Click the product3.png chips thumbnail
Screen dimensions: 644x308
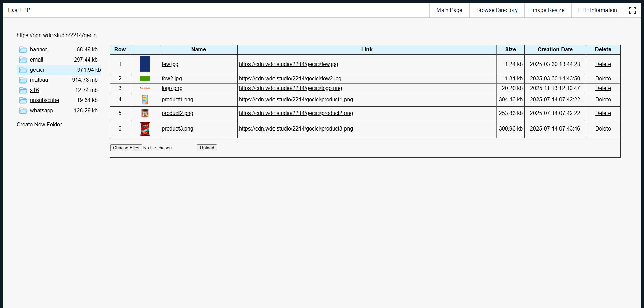pos(145,129)
